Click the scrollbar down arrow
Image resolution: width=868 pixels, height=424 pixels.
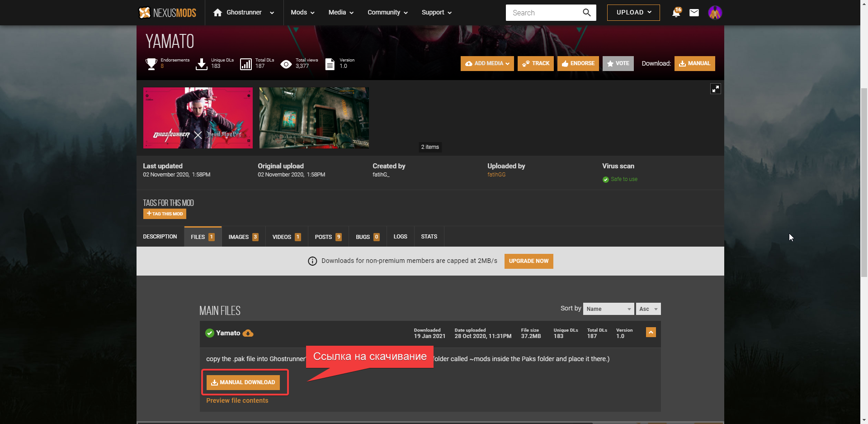(864, 420)
